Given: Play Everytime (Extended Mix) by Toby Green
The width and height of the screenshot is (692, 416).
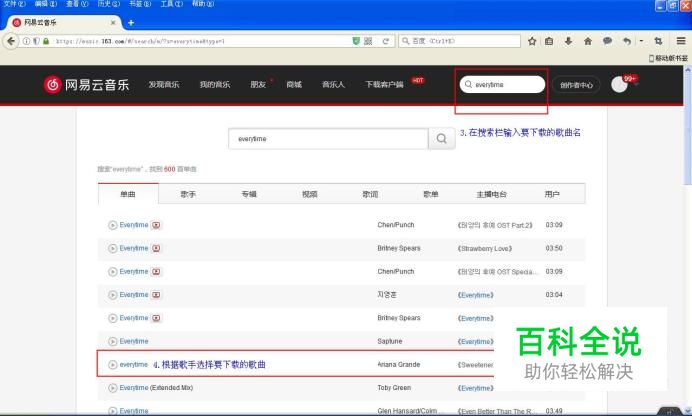Looking at the screenshot, I should point(113,388).
